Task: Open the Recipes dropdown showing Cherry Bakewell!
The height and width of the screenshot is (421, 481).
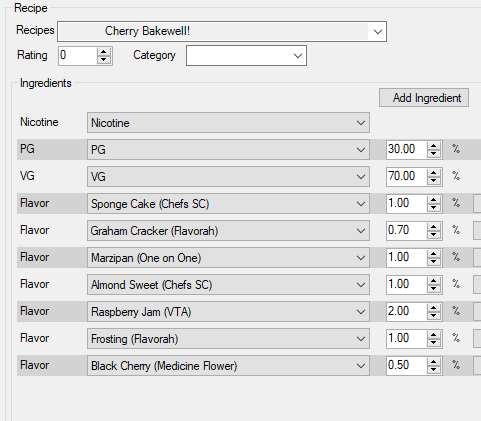Action: tap(222, 32)
